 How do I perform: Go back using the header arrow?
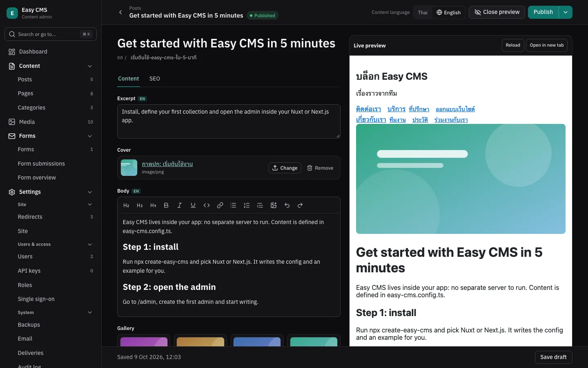[x=120, y=12]
